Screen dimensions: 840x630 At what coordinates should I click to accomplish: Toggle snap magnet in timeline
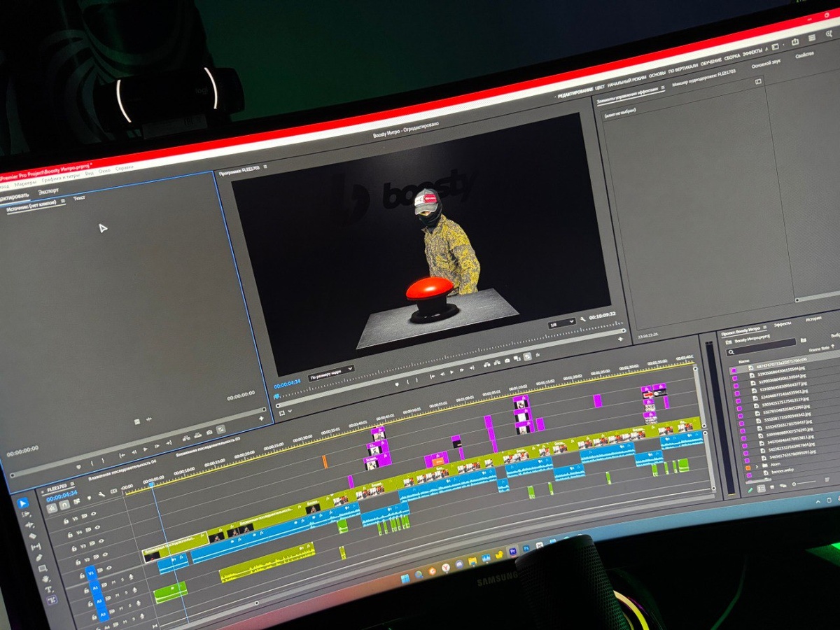64,505
